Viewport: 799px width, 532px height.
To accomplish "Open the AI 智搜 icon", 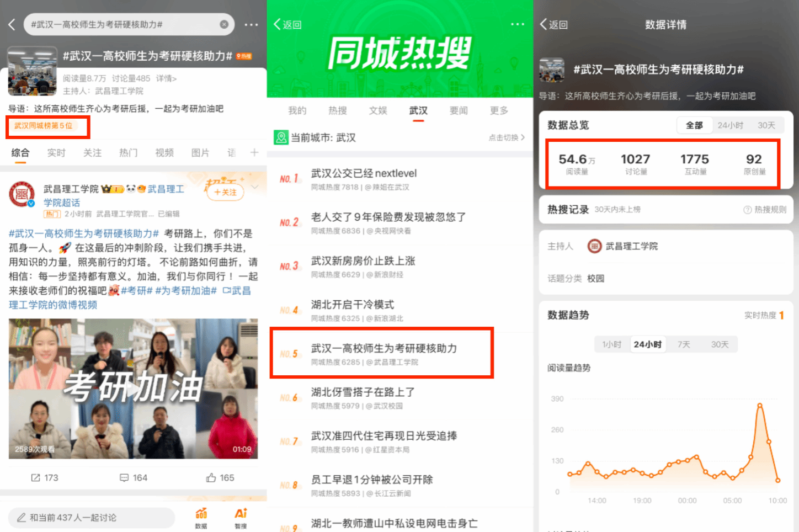I will (241, 518).
